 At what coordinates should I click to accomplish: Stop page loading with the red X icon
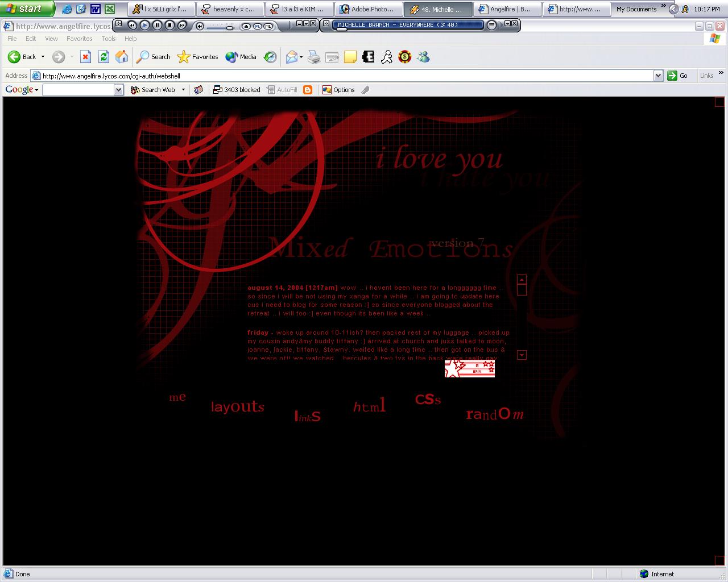(x=85, y=57)
